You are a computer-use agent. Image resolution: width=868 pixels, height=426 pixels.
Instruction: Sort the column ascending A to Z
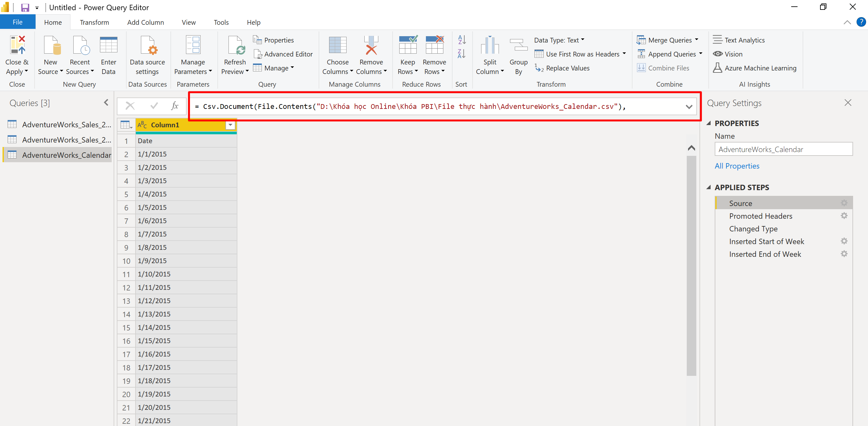tap(462, 40)
